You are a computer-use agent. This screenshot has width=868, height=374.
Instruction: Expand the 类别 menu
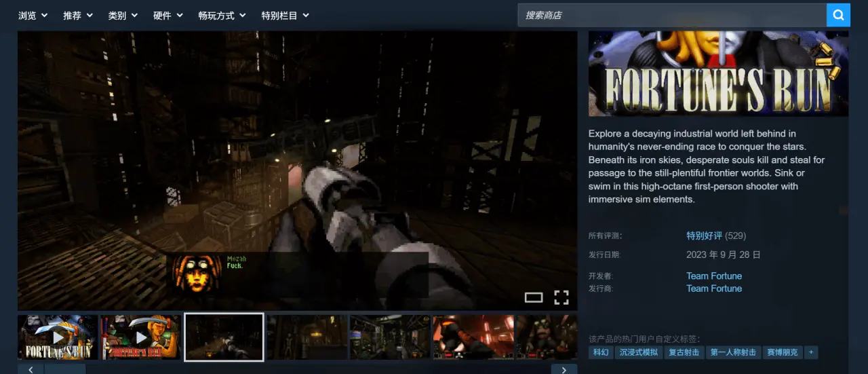point(123,16)
